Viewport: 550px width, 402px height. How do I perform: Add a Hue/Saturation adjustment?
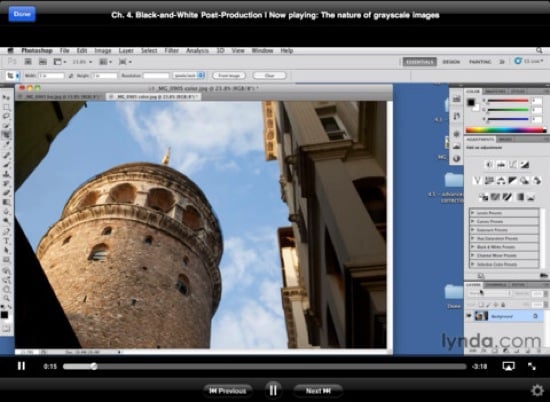coord(489,181)
